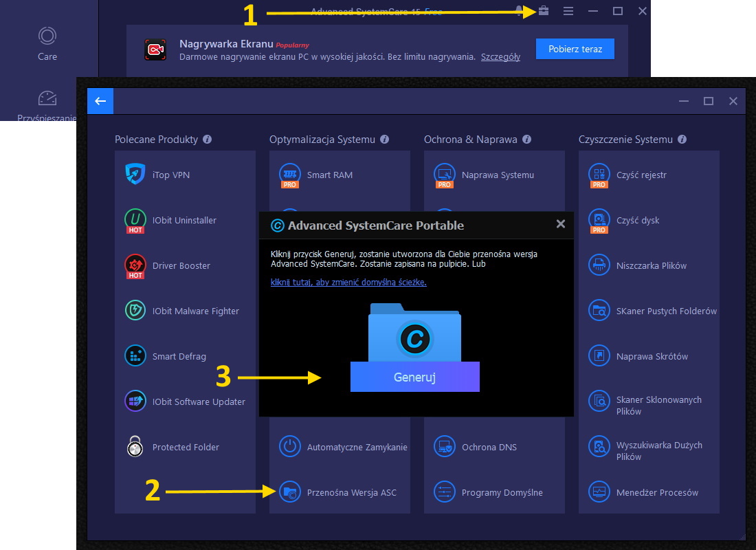Viewport: 756px width, 550px height.
Task: Go back with the blue arrow button
Action: [100, 101]
